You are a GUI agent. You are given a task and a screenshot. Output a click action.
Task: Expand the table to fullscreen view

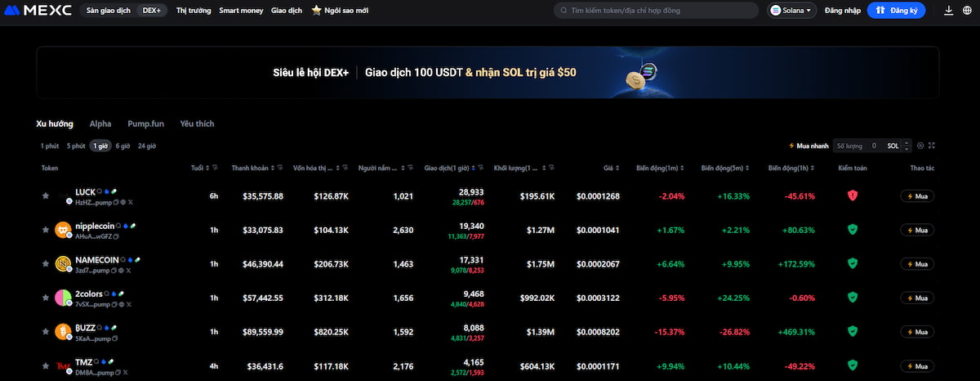click(x=932, y=146)
